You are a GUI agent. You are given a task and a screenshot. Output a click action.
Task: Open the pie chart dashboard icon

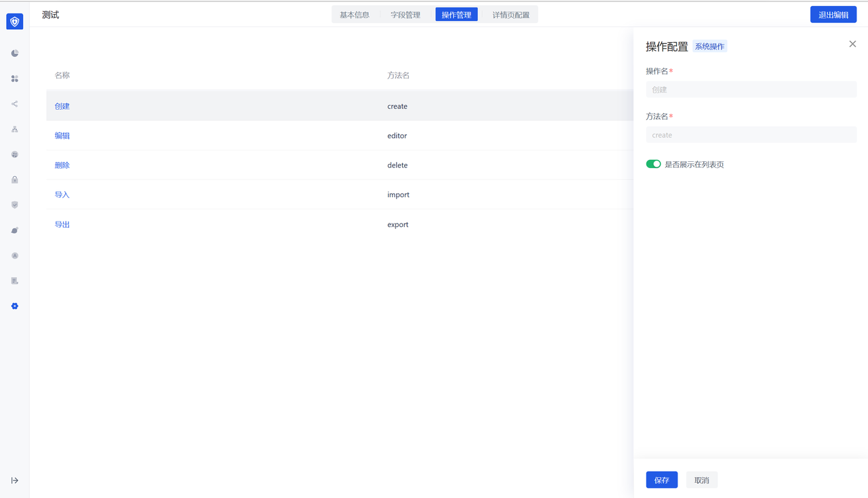[x=15, y=54]
